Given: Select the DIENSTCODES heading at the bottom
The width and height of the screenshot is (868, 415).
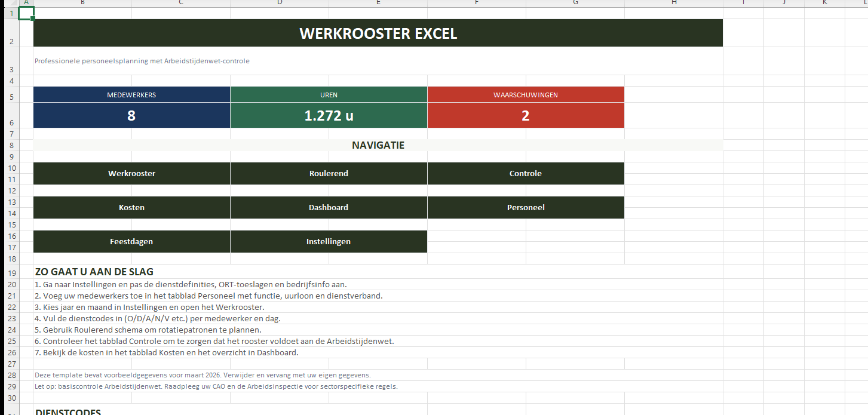Looking at the screenshot, I should [x=69, y=411].
